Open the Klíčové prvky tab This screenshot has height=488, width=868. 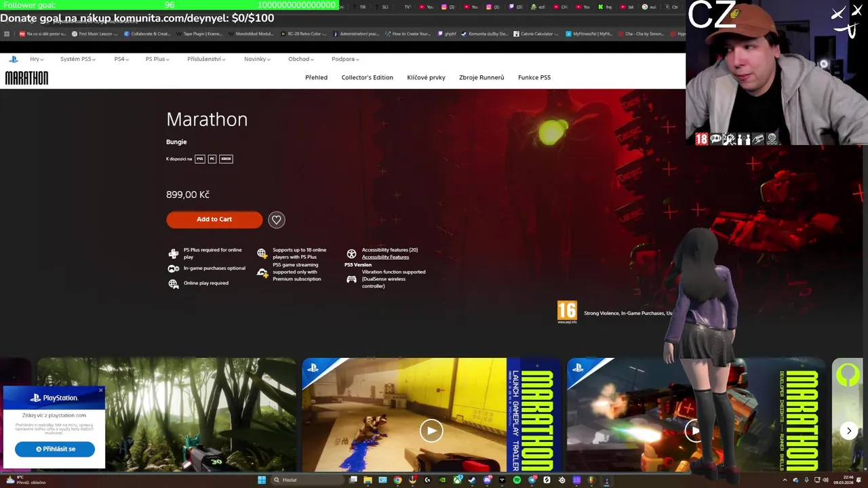pyautogui.click(x=426, y=77)
